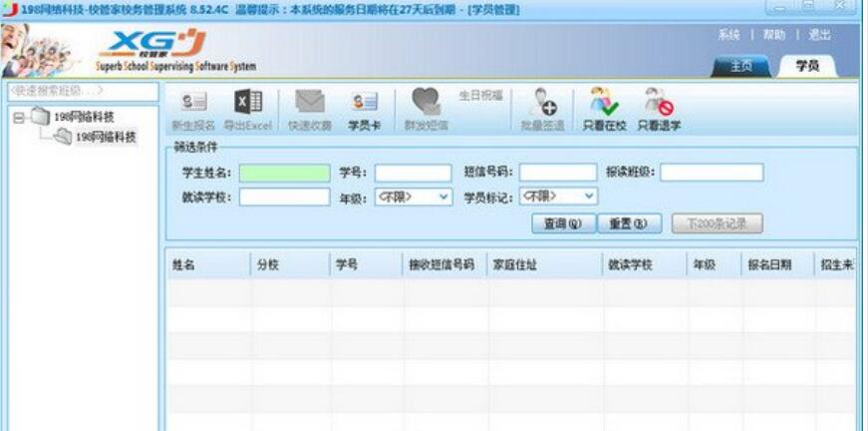Viewport: 868px width, 431px height.
Task: Open 快速收费 quick payment envelope icon
Action: [x=310, y=102]
